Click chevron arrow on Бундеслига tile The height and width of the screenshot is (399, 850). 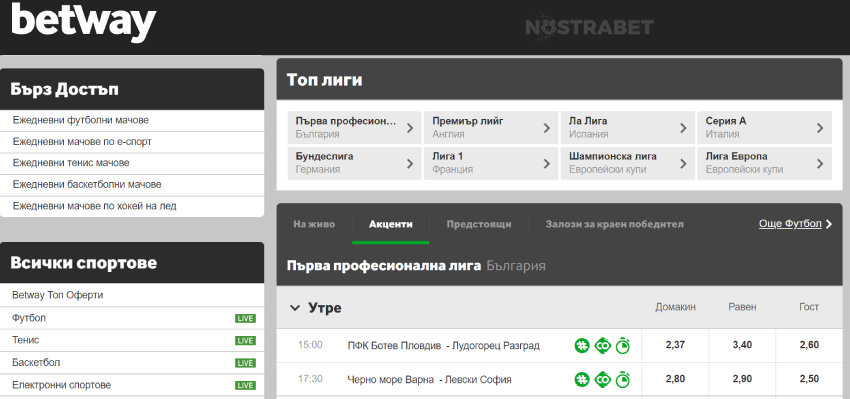[x=410, y=163]
